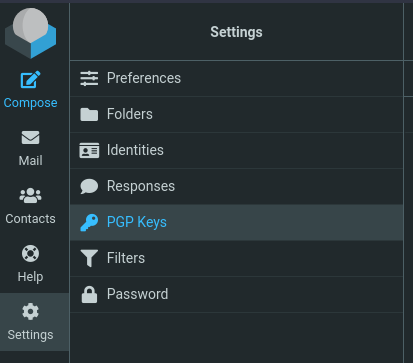Open the Contacts people icon
The height and width of the screenshot is (363, 413).
tap(30, 196)
